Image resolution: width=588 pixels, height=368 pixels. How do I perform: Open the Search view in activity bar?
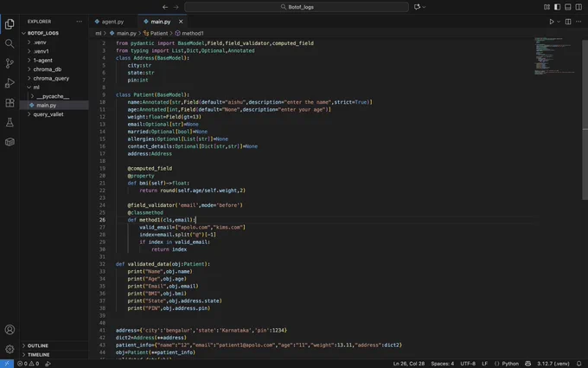click(x=10, y=43)
